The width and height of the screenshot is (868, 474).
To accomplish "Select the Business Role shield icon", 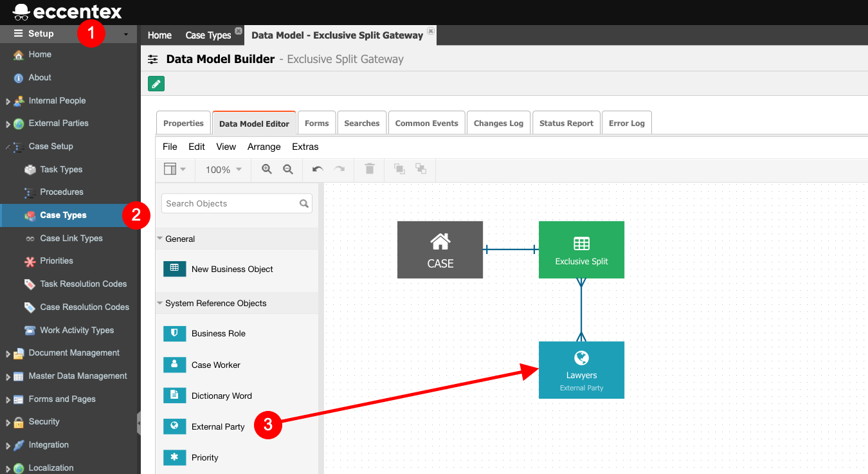I will pyautogui.click(x=174, y=333).
